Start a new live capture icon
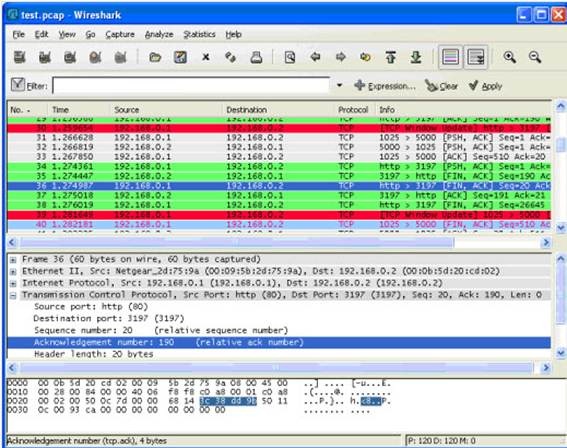 pyautogui.click(x=70, y=57)
